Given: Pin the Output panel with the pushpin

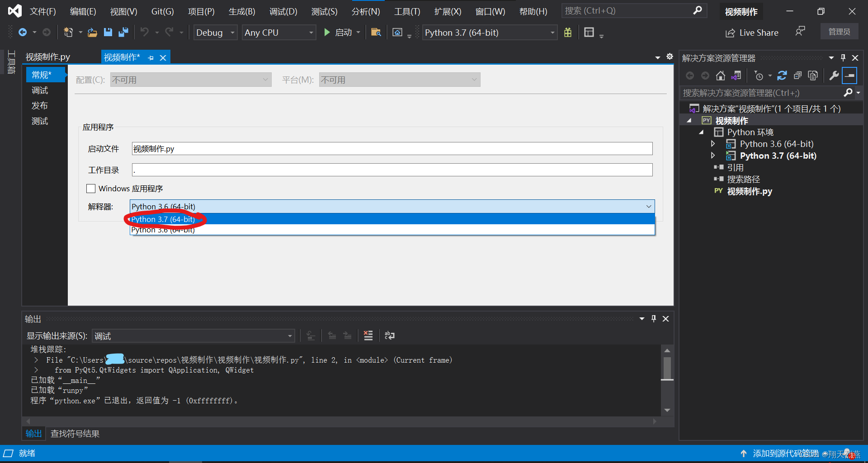Looking at the screenshot, I should point(653,319).
